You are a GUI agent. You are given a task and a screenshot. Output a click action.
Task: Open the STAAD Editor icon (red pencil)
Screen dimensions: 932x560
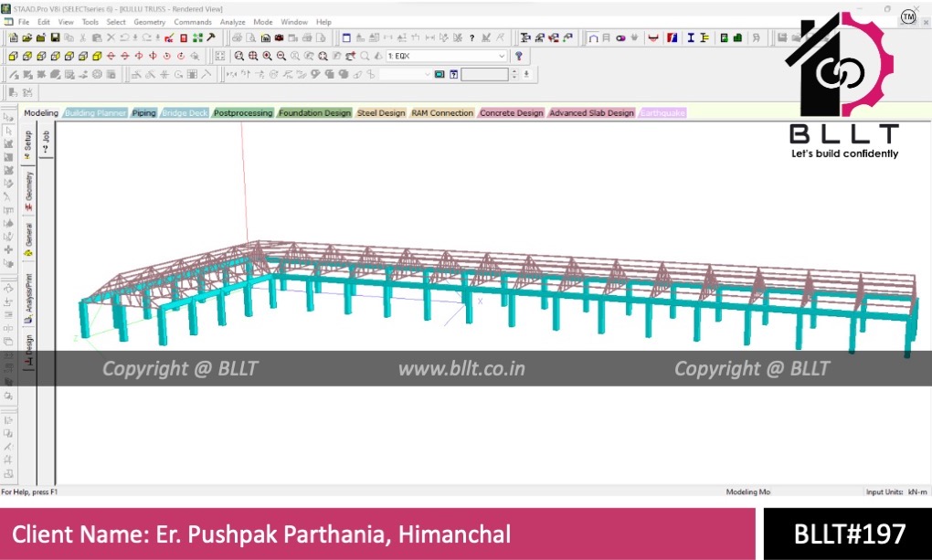tap(169, 37)
